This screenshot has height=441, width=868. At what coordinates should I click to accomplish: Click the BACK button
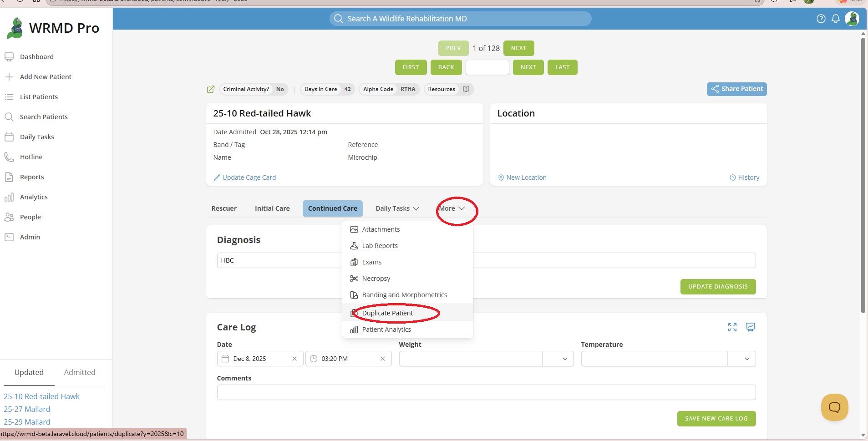tap(446, 67)
